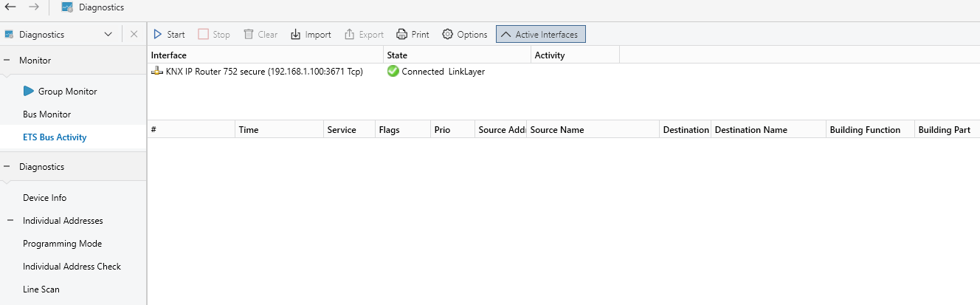
Task: Click the green Connected status checkmark
Action: pos(393,72)
